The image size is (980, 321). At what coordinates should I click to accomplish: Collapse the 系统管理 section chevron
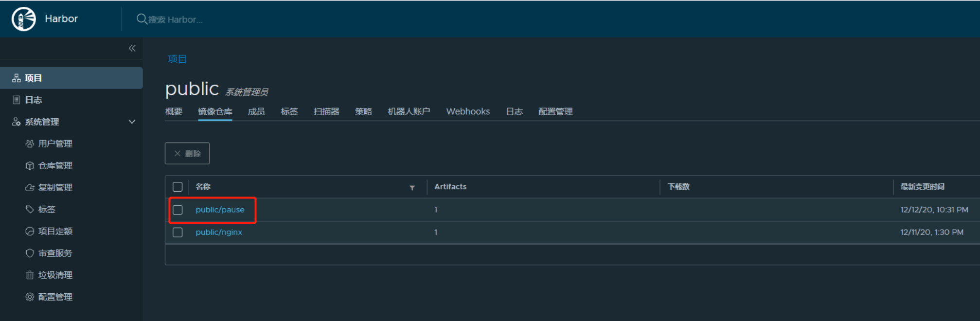coord(132,122)
